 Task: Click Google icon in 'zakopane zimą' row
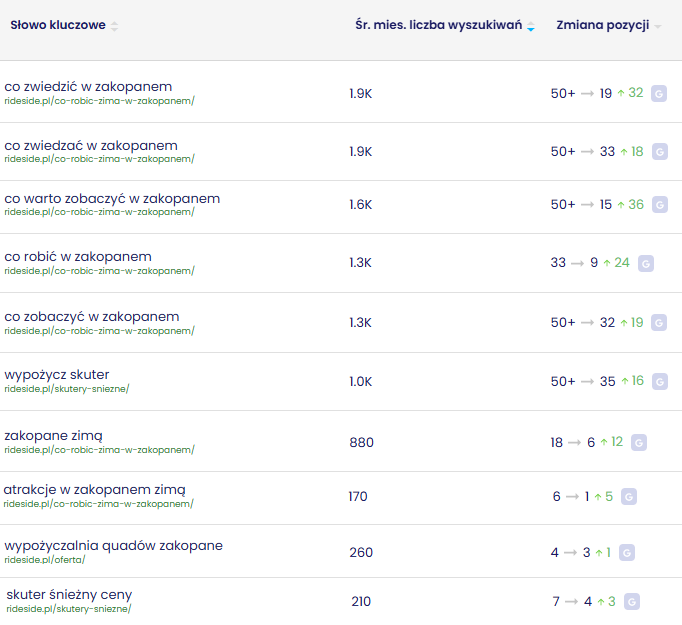(639, 442)
